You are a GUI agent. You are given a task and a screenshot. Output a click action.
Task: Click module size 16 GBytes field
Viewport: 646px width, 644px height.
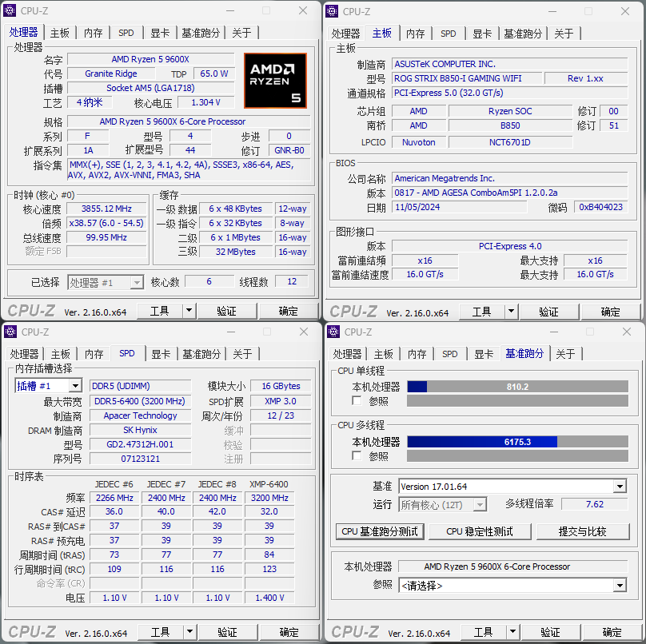coord(281,386)
